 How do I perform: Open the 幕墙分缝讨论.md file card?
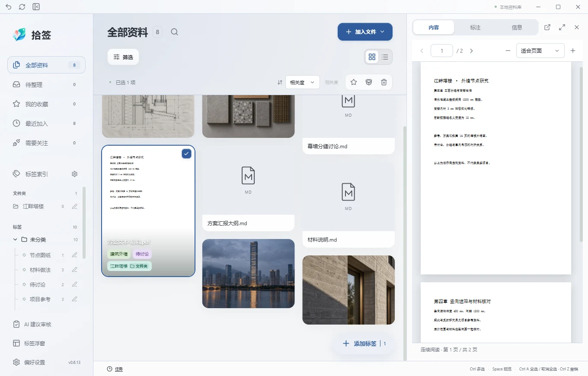(348, 124)
